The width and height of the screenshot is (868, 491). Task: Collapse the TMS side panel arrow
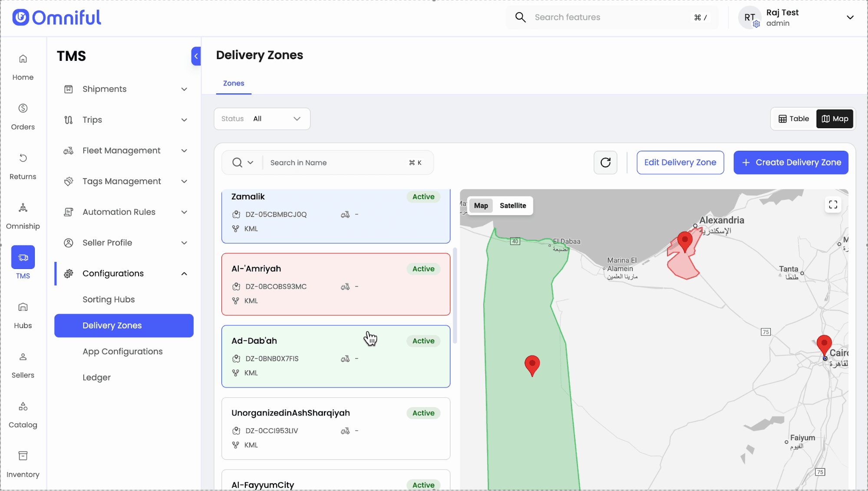196,56
